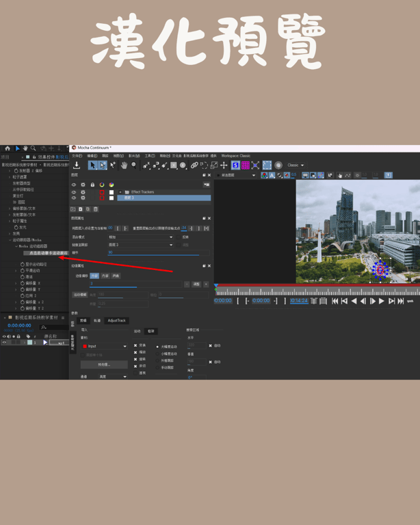Screen dimensions: 420x525
Task: Open the 编辑 (Edit) menu in Mocha
Action: click(x=92, y=156)
